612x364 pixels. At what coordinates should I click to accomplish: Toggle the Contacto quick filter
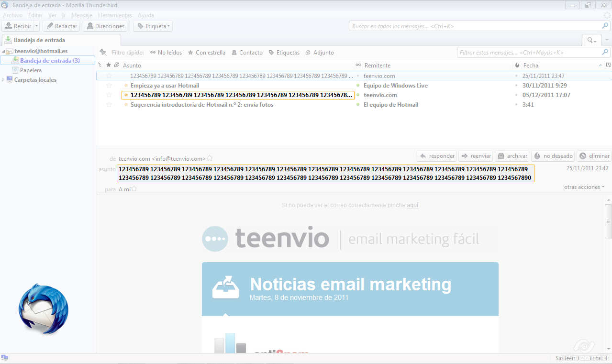pos(247,53)
